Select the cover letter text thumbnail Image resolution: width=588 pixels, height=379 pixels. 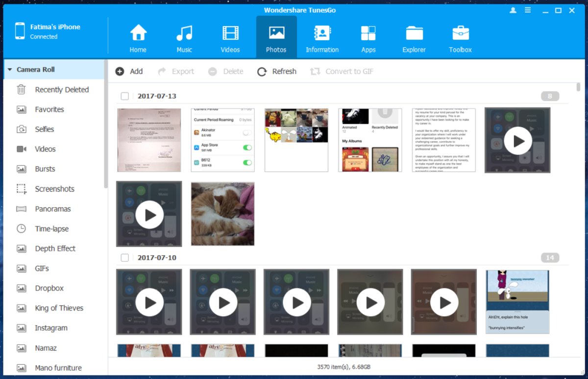(x=444, y=140)
